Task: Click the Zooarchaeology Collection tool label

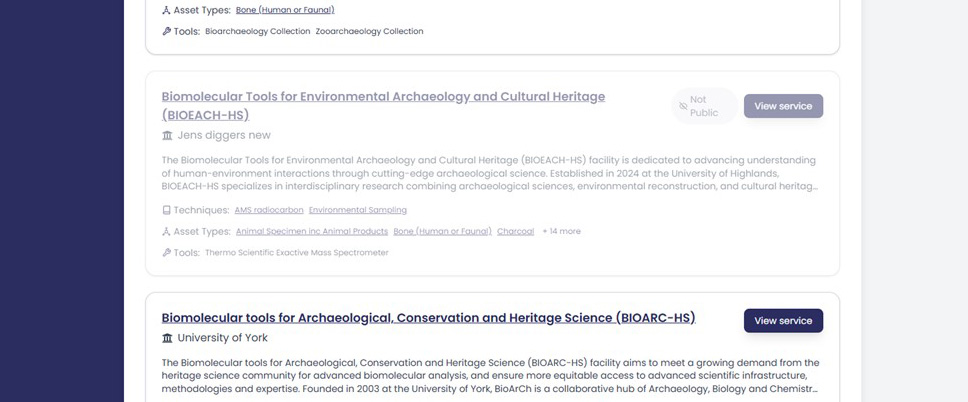Action: pos(369,31)
